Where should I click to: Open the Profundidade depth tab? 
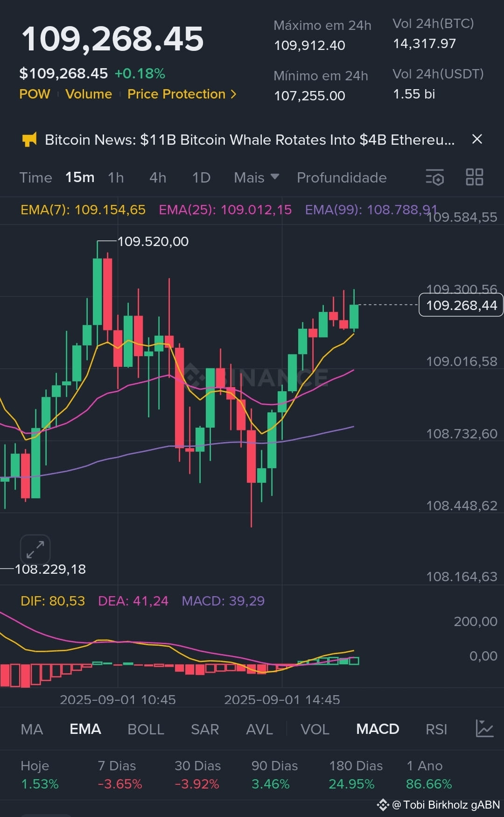(x=342, y=177)
